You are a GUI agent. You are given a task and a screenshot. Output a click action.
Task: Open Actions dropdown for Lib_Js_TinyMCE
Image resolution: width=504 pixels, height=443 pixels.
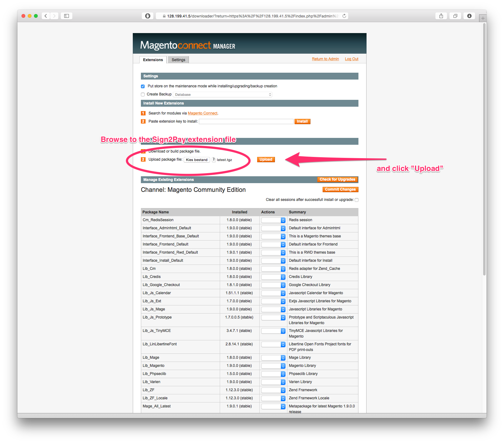click(273, 331)
